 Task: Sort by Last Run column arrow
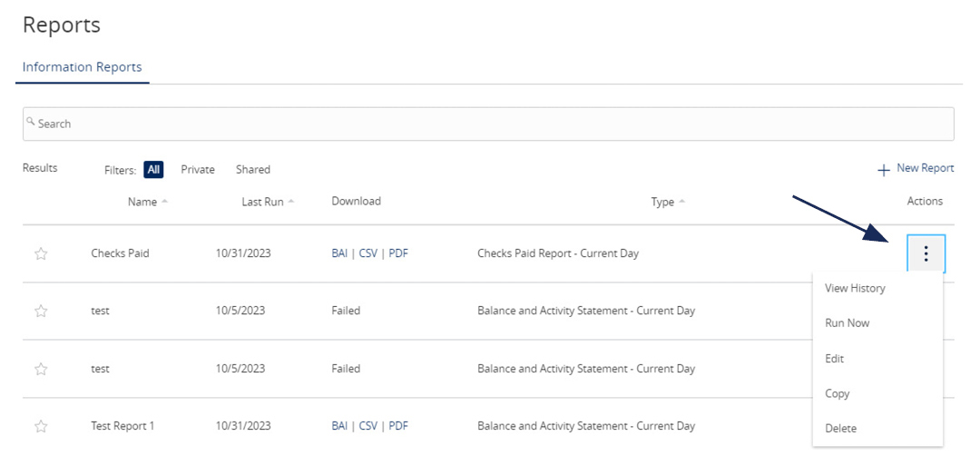(291, 202)
